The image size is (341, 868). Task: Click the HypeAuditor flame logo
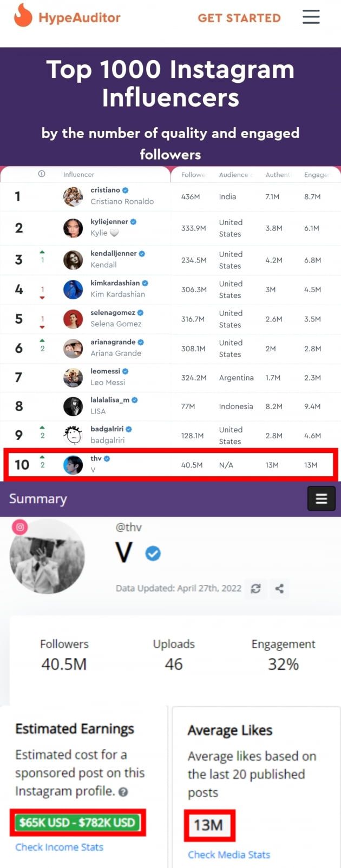(x=23, y=15)
